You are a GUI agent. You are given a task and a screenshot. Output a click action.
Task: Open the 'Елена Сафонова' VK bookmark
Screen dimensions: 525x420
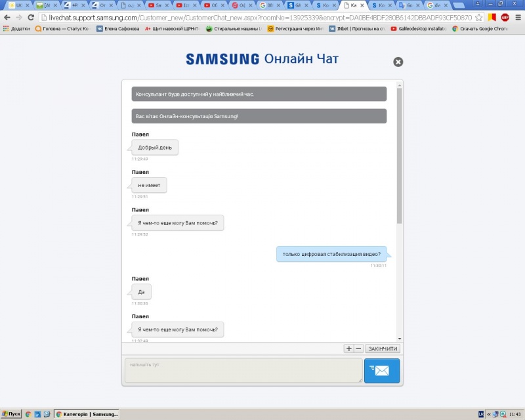tap(118, 29)
